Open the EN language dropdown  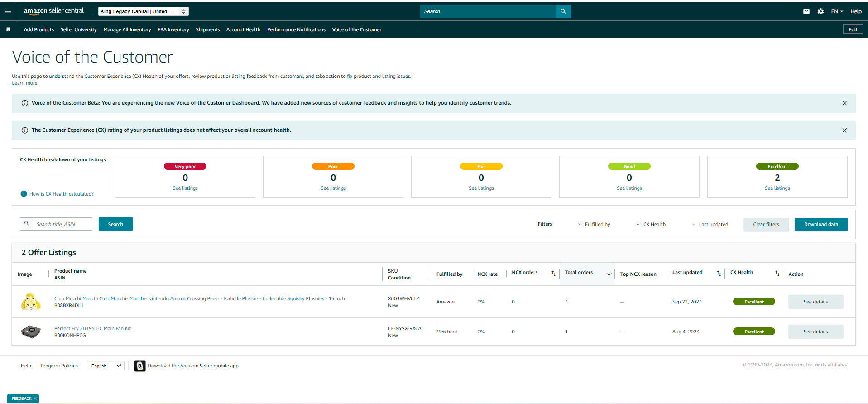[x=837, y=11]
